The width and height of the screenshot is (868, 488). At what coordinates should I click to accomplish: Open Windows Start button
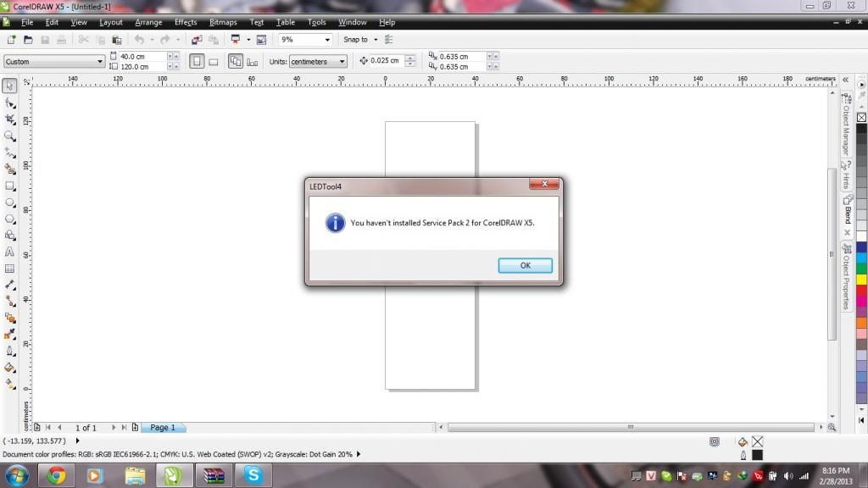point(17,475)
